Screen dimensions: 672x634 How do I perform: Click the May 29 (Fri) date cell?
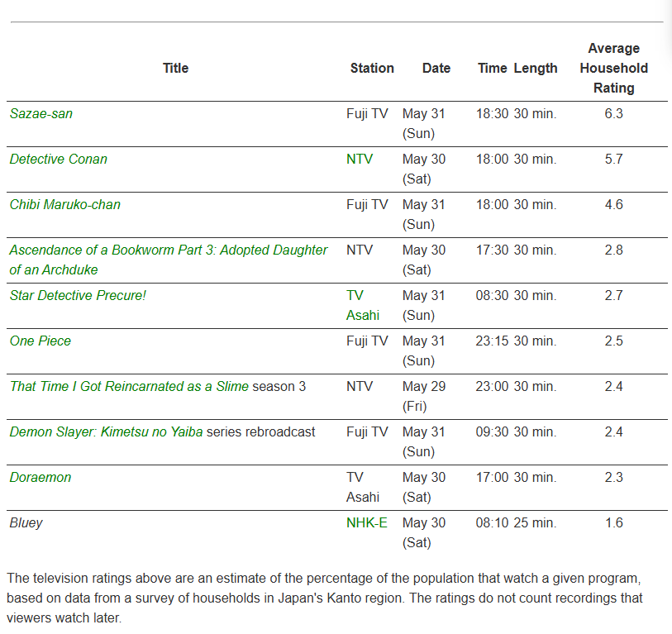pos(424,396)
